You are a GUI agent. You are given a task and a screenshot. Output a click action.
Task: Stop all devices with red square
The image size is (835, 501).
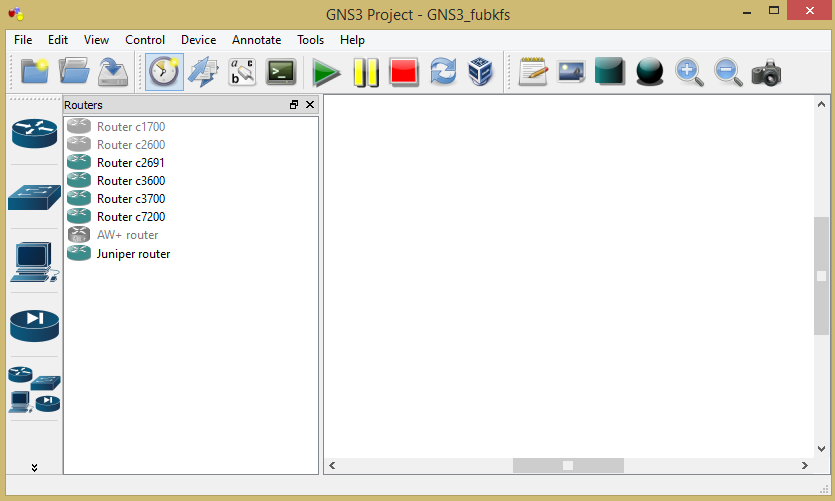click(x=404, y=72)
